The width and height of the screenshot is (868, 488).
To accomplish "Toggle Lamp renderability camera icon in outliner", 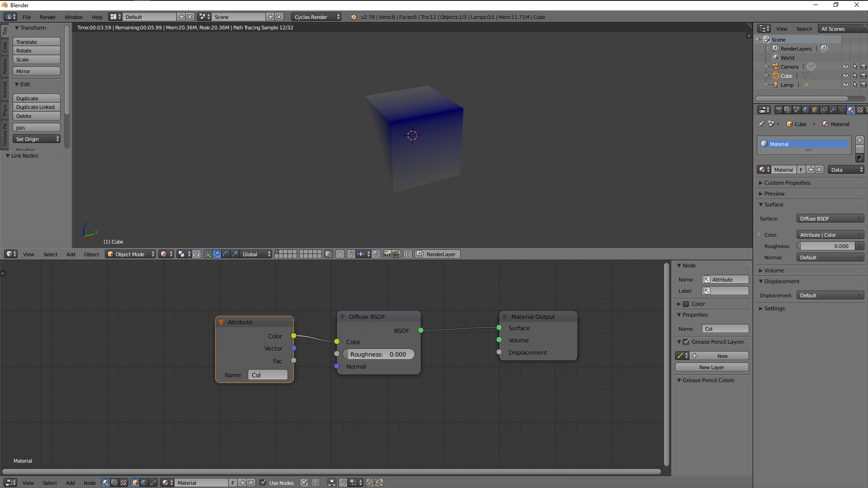I will 863,84.
